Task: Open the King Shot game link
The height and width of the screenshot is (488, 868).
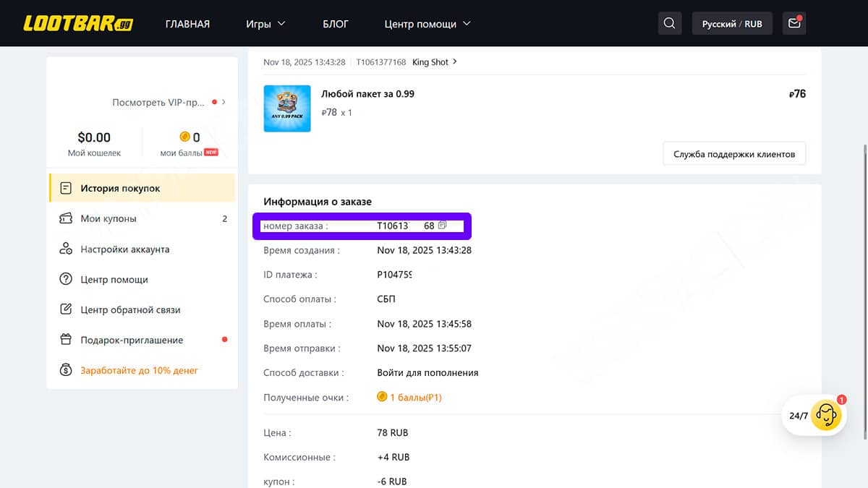Action: pos(434,62)
